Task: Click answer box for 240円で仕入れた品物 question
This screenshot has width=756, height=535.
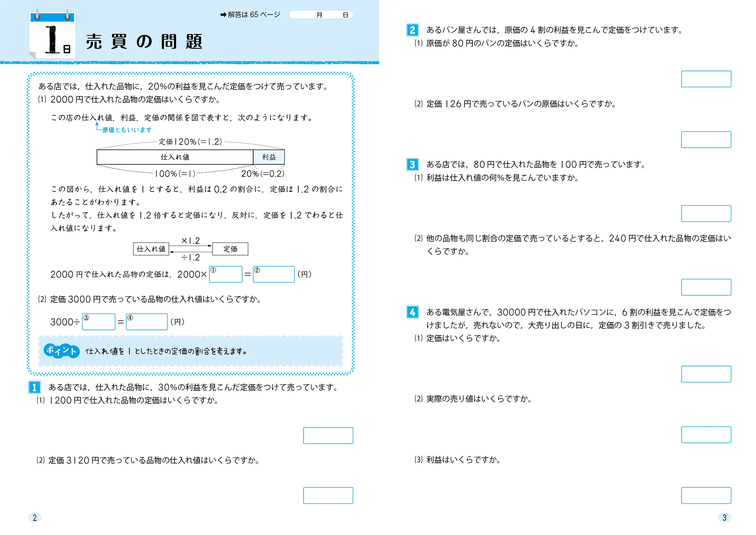Action: [x=706, y=287]
